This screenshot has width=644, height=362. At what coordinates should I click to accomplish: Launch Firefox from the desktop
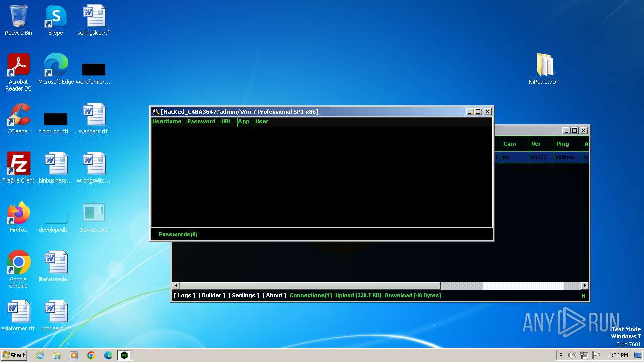[x=18, y=217]
